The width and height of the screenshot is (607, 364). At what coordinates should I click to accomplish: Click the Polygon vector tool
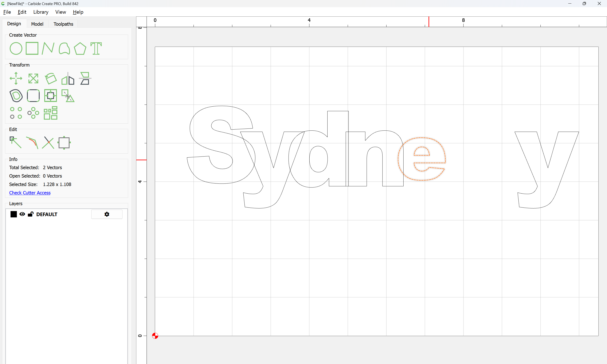(x=80, y=48)
